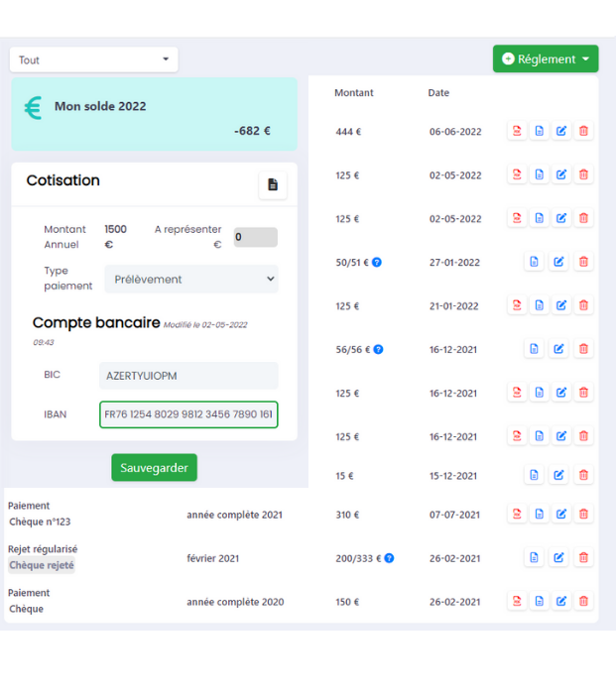The image size is (616, 697).
Task: Delete the année complète 2020 payment
Action: tap(583, 601)
